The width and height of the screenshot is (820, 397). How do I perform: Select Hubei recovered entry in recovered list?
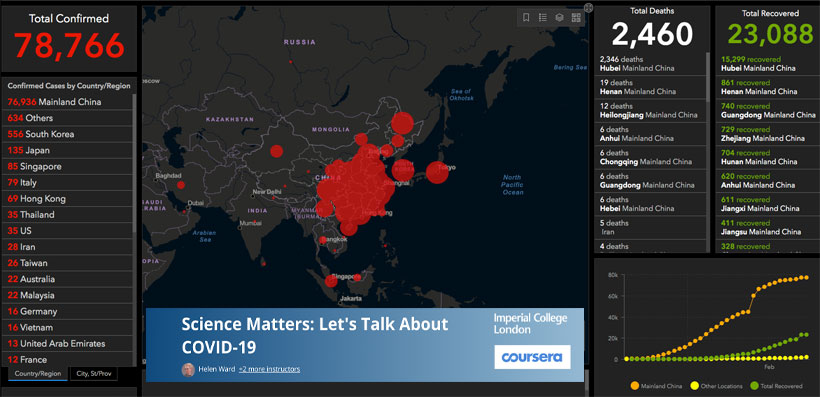click(x=765, y=64)
